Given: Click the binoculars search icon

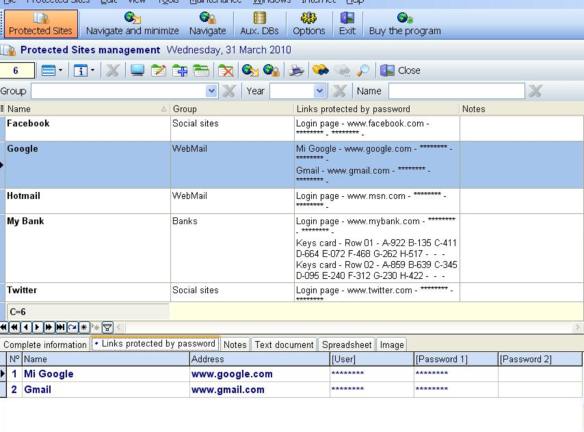Looking at the screenshot, I should tap(320, 70).
